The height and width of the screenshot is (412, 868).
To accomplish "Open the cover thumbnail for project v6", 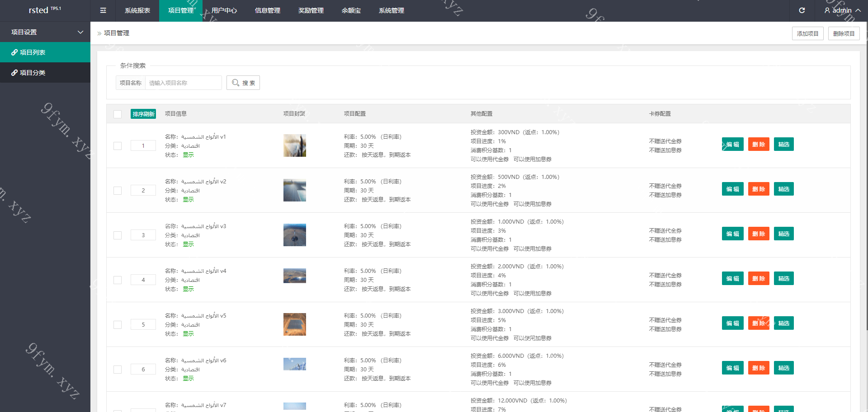I will (x=295, y=364).
